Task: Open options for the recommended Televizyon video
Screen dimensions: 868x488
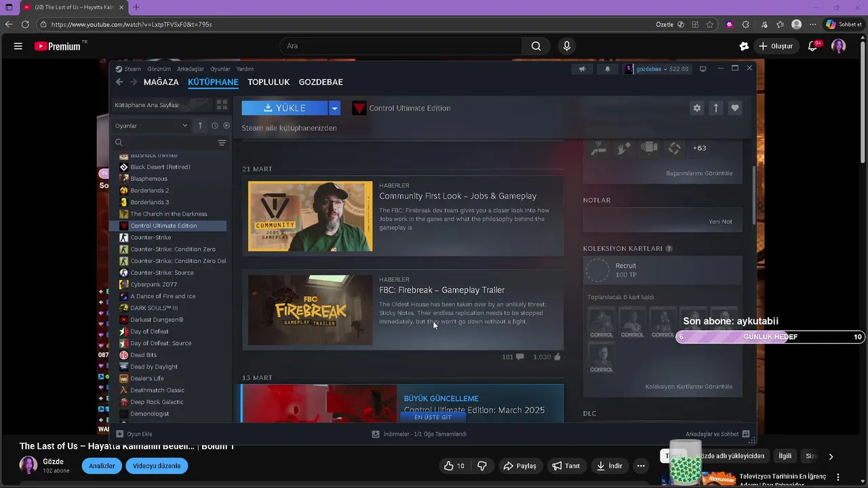Action: (x=838, y=477)
